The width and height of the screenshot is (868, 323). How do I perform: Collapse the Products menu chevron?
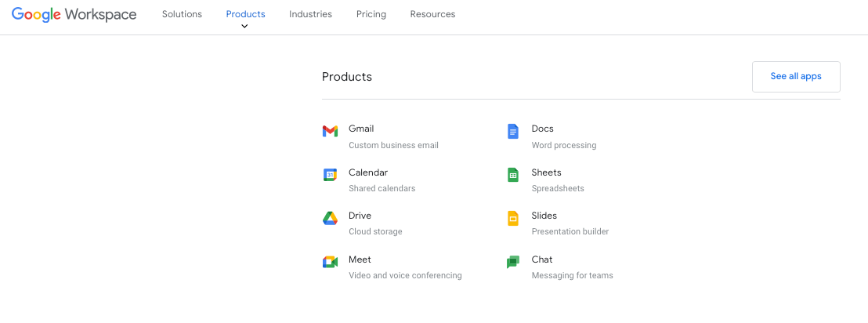point(244,26)
